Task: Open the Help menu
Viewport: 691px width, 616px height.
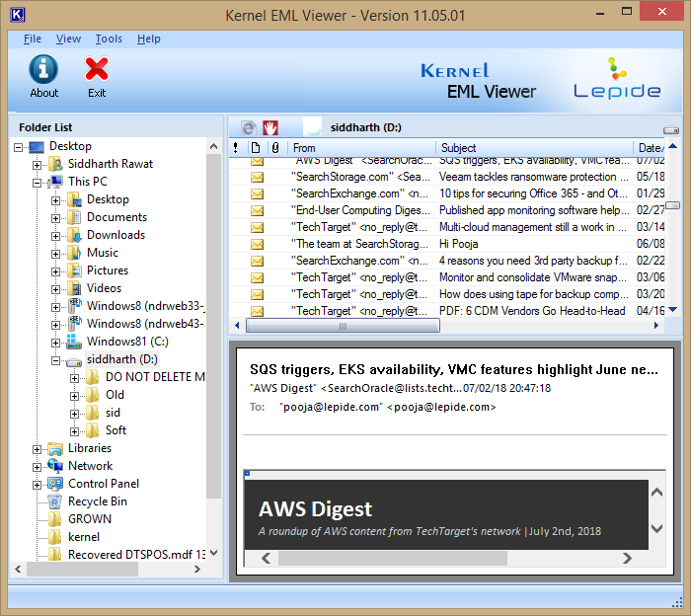Action: (148, 38)
